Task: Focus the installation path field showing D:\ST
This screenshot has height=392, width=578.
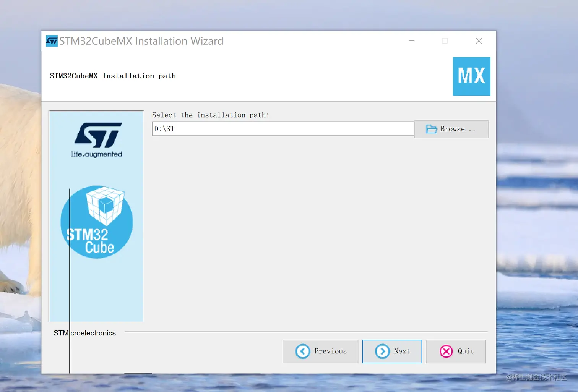Action: pyautogui.click(x=283, y=129)
